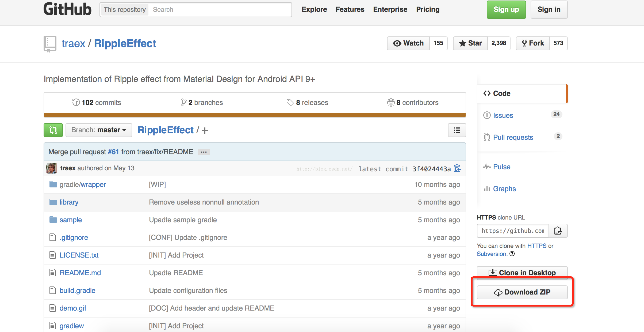Image resolution: width=644 pixels, height=332 pixels.
Task: Click the demo.gif file icon
Action: tap(53, 308)
